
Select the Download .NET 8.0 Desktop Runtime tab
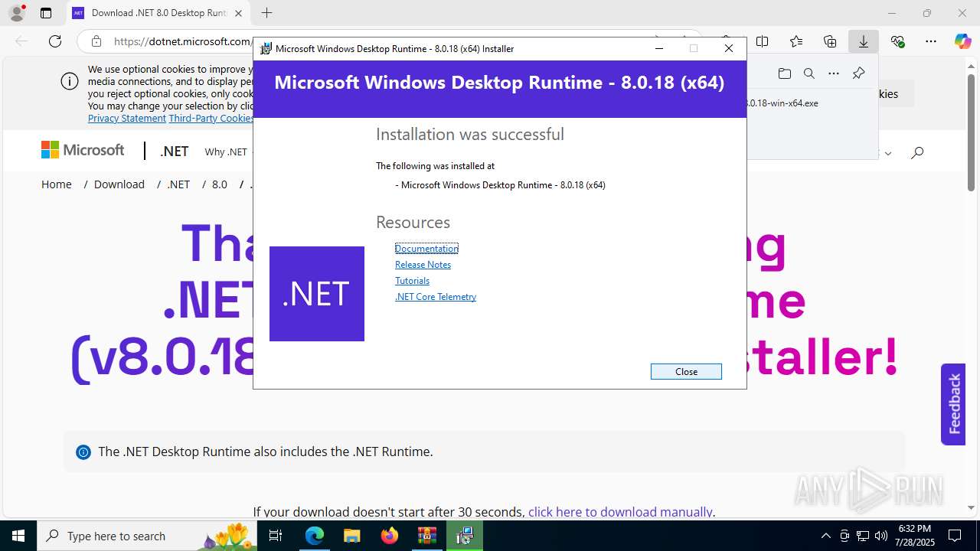tap(158, 13)
